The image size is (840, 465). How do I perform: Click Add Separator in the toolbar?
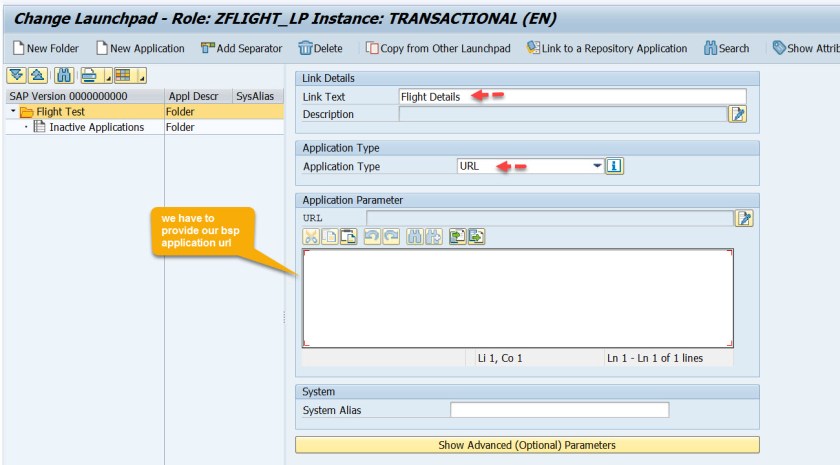click(x=242, y=48)
